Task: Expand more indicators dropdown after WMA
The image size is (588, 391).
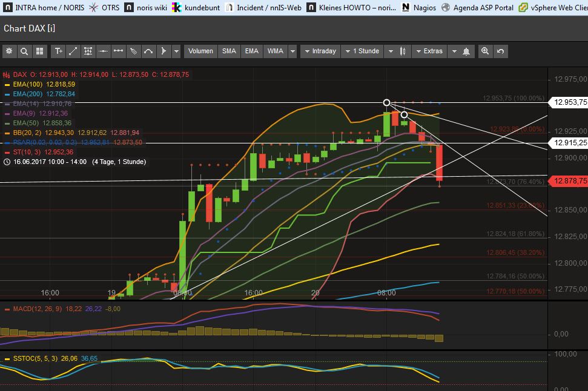Action: 292,51
